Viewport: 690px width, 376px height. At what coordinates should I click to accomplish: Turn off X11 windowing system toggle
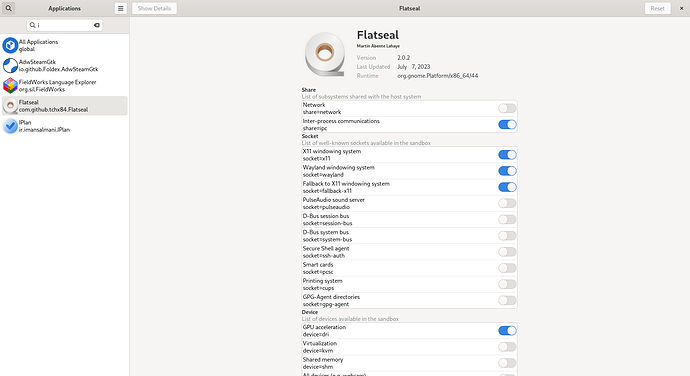tap(507, 155)
